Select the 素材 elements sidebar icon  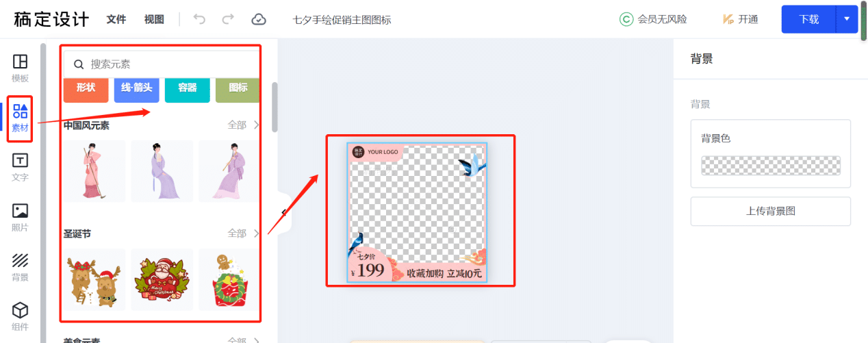tap(21, 118)
